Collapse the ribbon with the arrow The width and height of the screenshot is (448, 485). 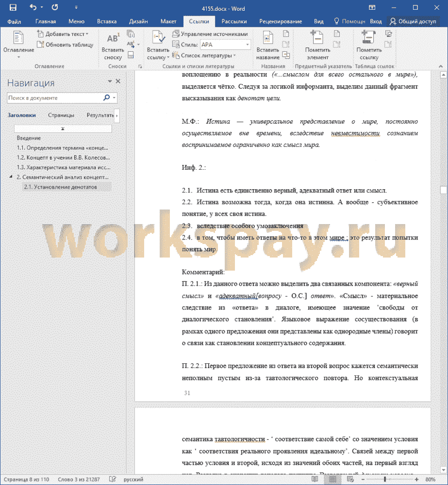coord(441,66)
